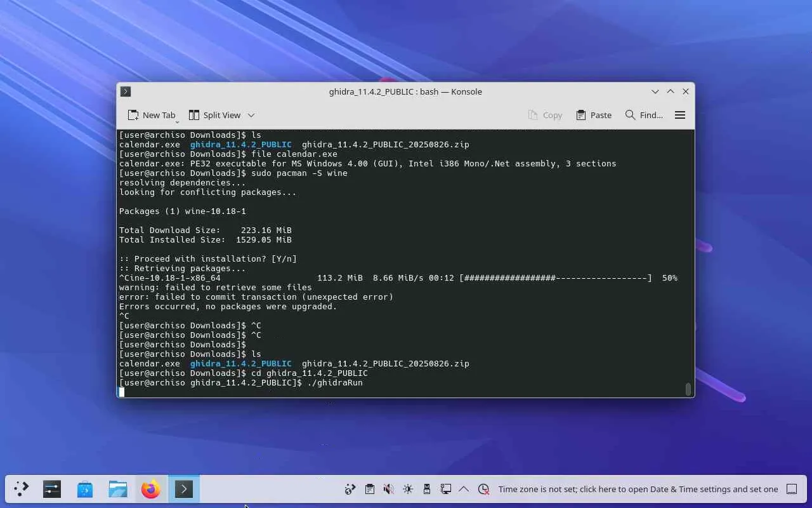812x508 pixels.
Task: Click 'warning: failed to retrieve some files'
Action: [x=216, y=288]
